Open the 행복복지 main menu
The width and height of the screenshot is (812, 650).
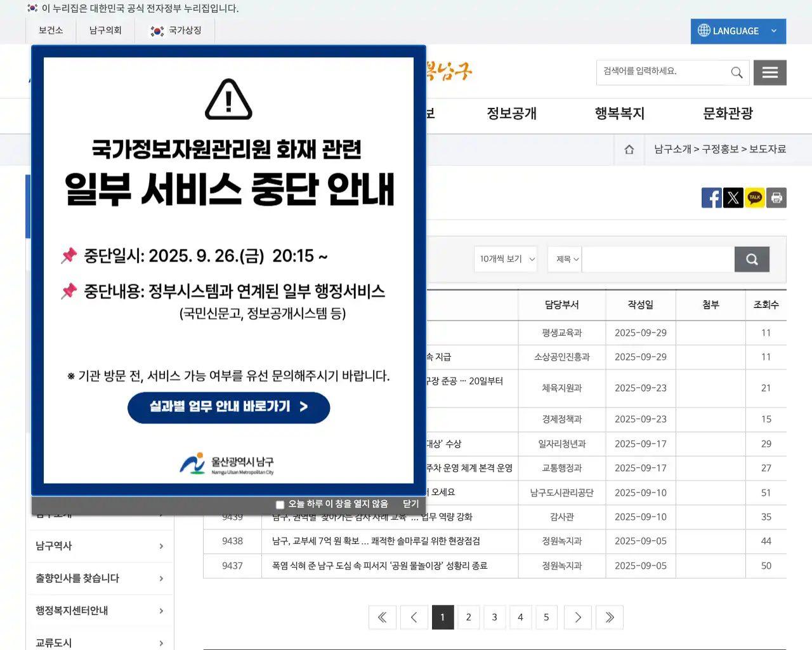click(x=620, y=114)
